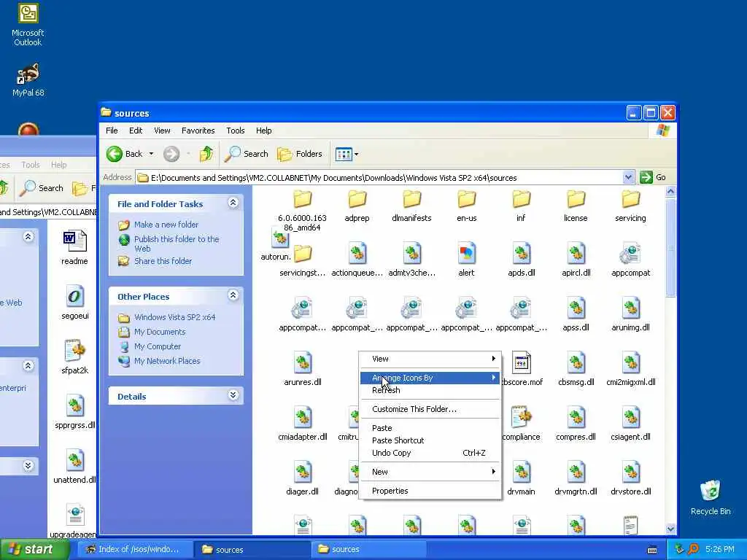This screenshot has height=560, width=747.
Task: Select the appcompat file icon beside apircl.dll
Action: coord(630,253)
